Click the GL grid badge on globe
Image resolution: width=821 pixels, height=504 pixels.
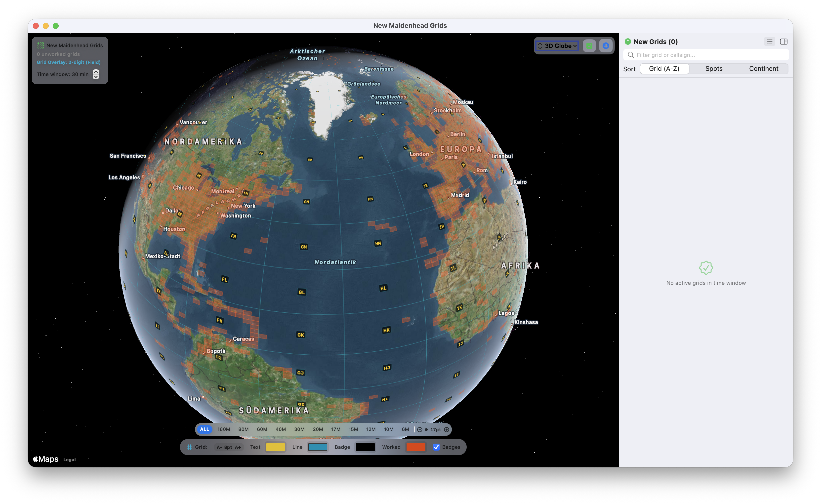302,292
